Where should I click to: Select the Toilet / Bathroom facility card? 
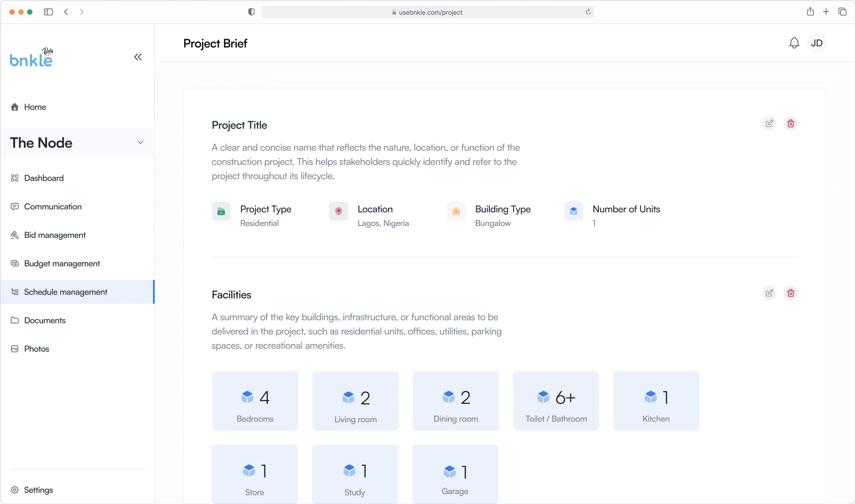coord(556,401)
